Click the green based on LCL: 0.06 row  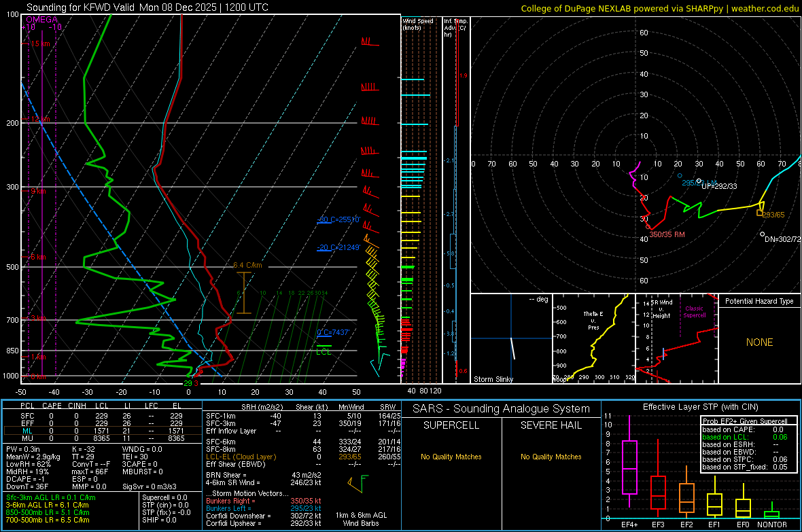coord(745,437)
